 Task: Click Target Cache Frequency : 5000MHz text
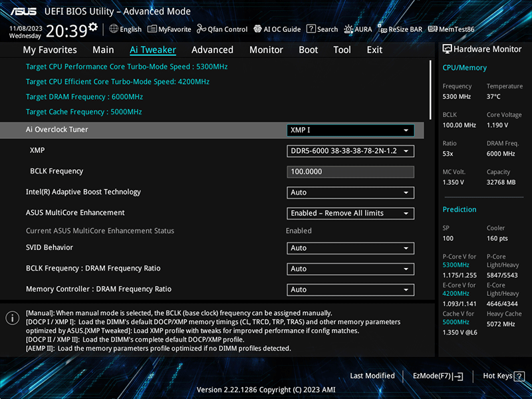point(84,112)
